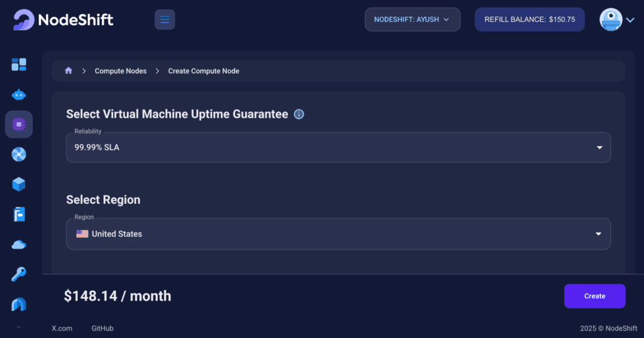Expand the NODESHIFT: AYUSH account selector
Image resolution: width=644 pixels, height=338 pixels.
point(413,20)
